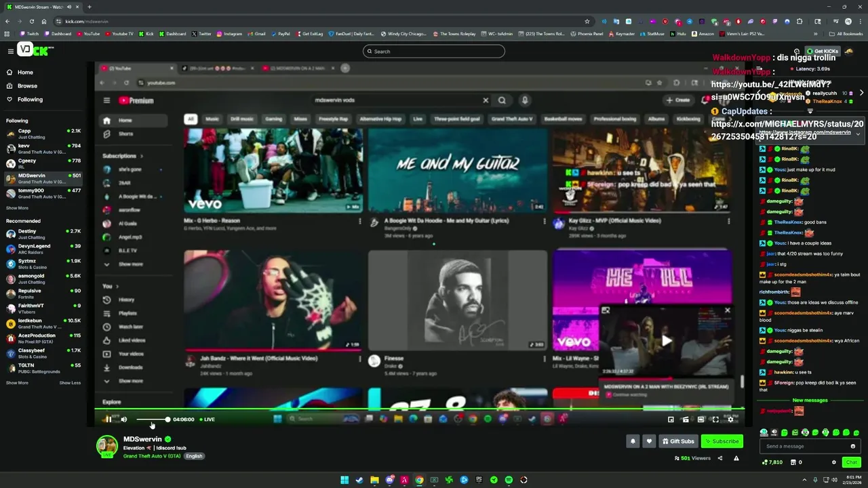Open Chrome browser menu

click(x=860, y=21)
